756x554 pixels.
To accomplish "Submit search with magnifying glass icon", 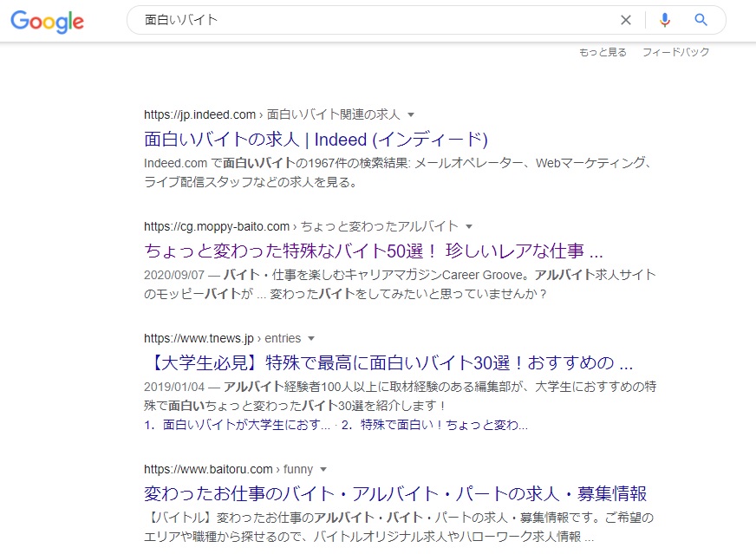I will [701, 20].
